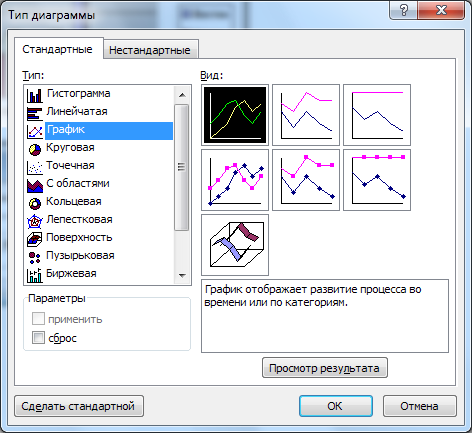472x433 pixels.
Task: Click the Лепестковая label in type list
Action: (x=79, y=219)
